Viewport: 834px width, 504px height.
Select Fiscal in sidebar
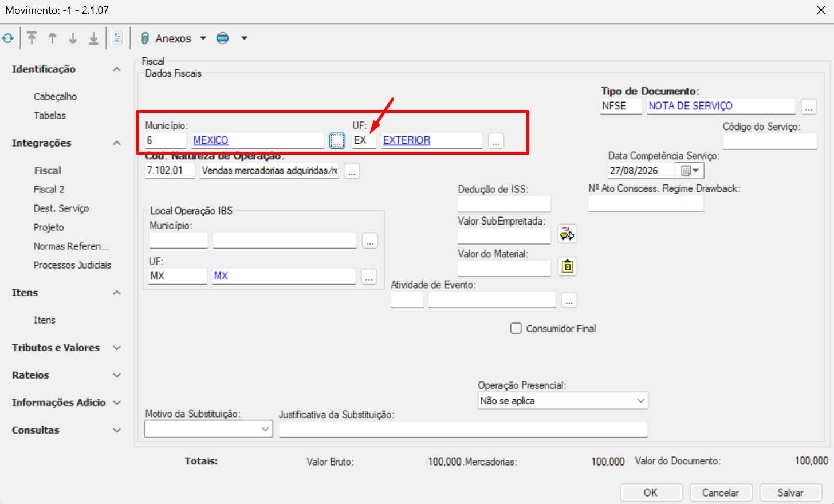[x=48, y=171]
